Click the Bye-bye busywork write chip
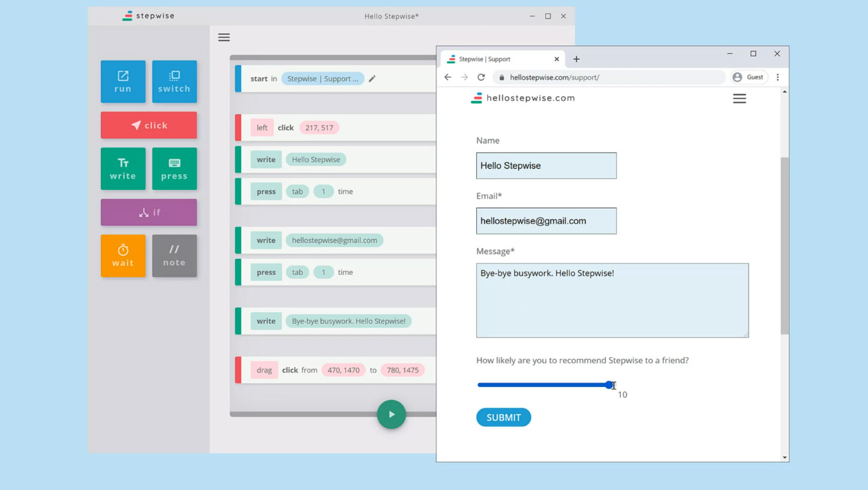The width and height of the screenshot is (868, 490). coord(349,321)
